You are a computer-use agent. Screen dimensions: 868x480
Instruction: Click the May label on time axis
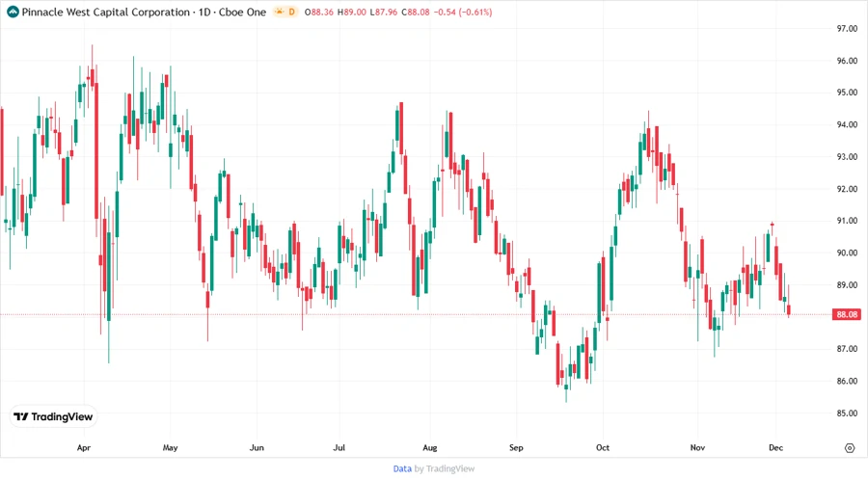pos(170,448)
